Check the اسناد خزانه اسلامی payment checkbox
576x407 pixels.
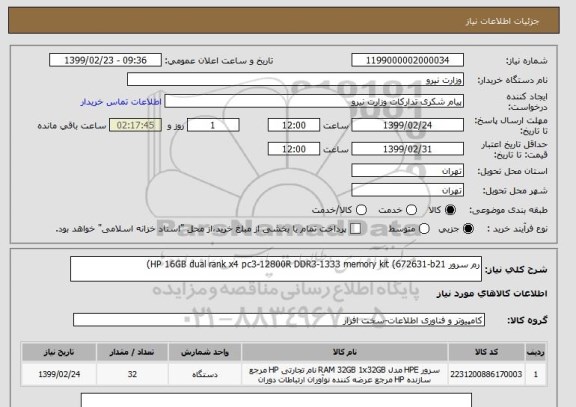pyautogui.click(x=355, y=228)
